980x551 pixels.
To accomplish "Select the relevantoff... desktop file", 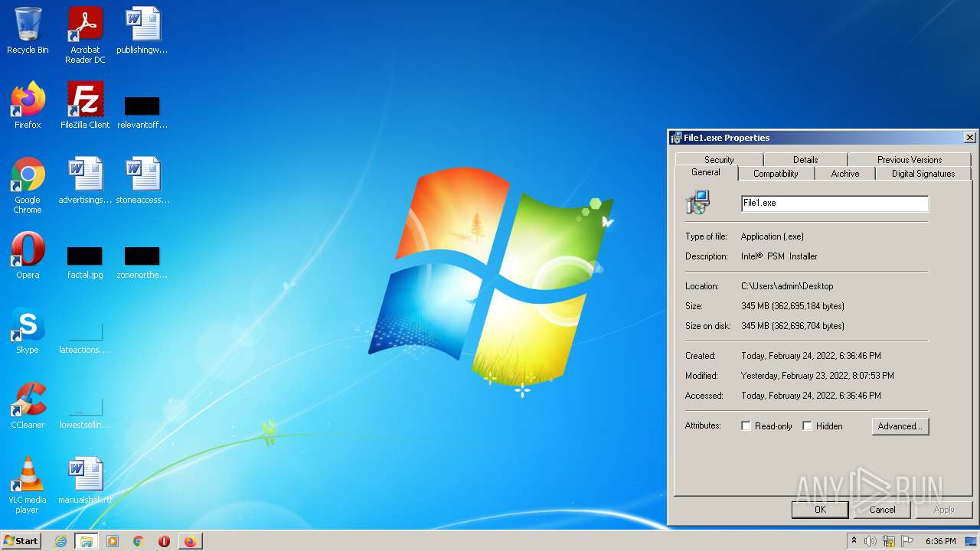I will 142,112.
